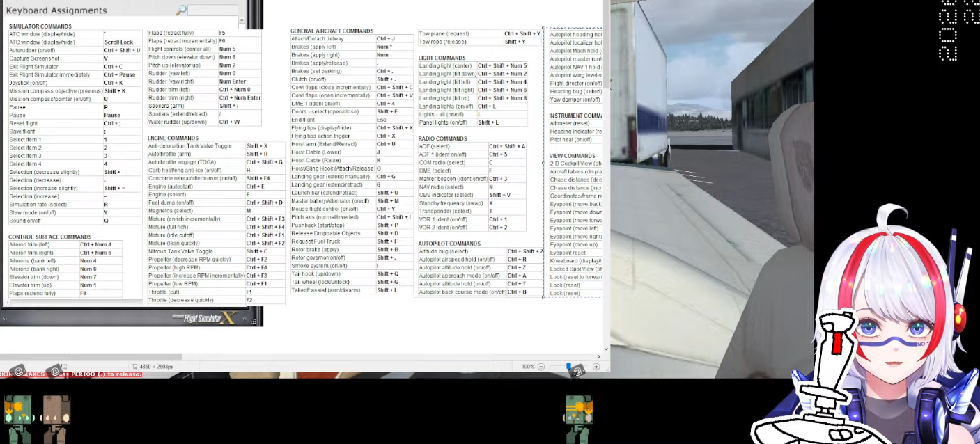Click the 'Doors - select (open/close)' row
This screenshot has height=444, width=980.
(352, 111)
